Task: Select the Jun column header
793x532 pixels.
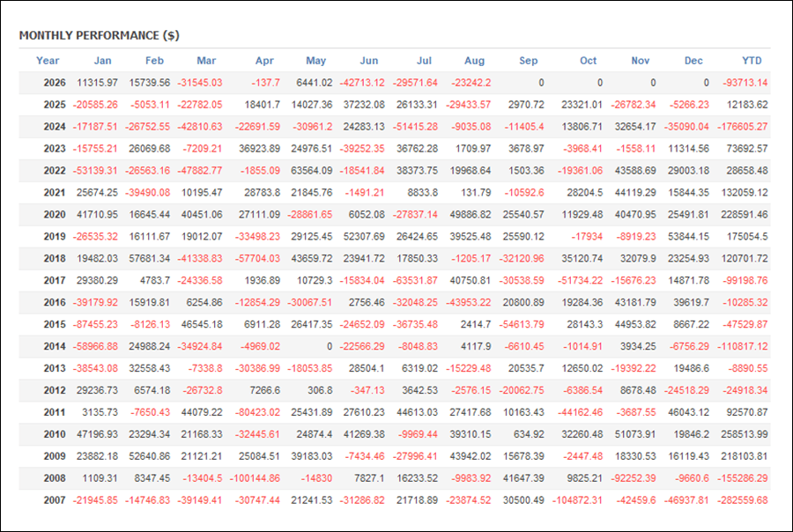Action: pos(368,61)
